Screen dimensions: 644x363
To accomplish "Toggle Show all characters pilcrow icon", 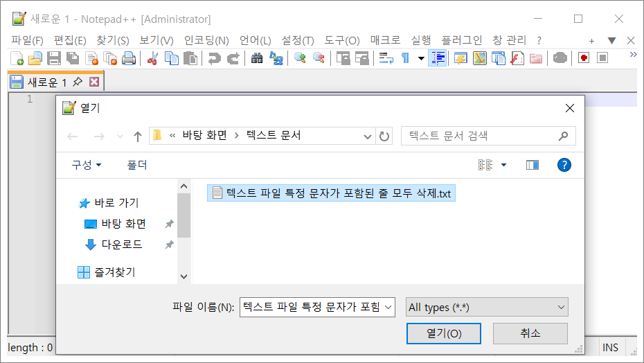I will click(x=405, y=58).
